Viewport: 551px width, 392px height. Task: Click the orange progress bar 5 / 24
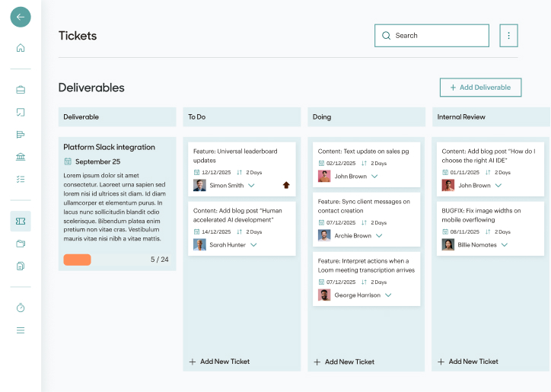pos(77,260)
